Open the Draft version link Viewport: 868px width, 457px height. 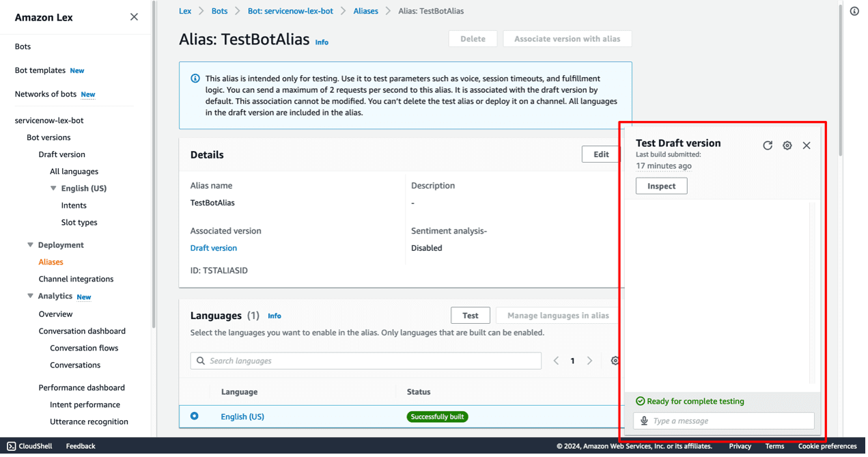214,248
